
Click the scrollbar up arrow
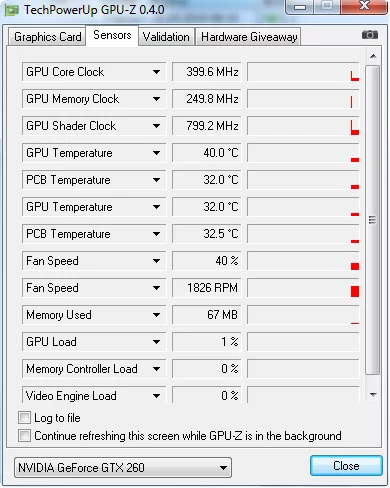[x=373, y=56]
